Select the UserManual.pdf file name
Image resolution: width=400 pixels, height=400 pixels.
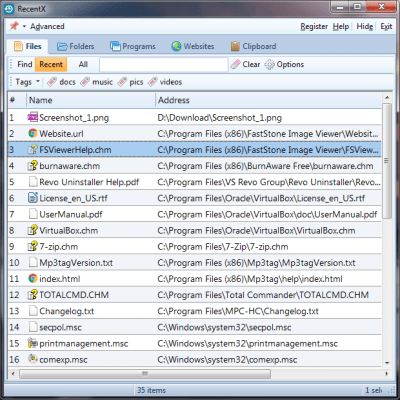(x=71, y=214)
